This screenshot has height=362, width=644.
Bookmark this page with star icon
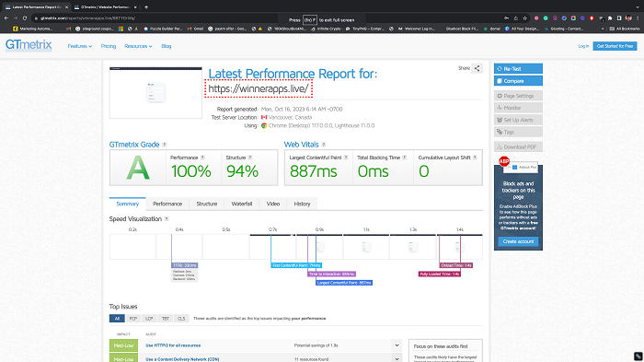pos(525,18)
